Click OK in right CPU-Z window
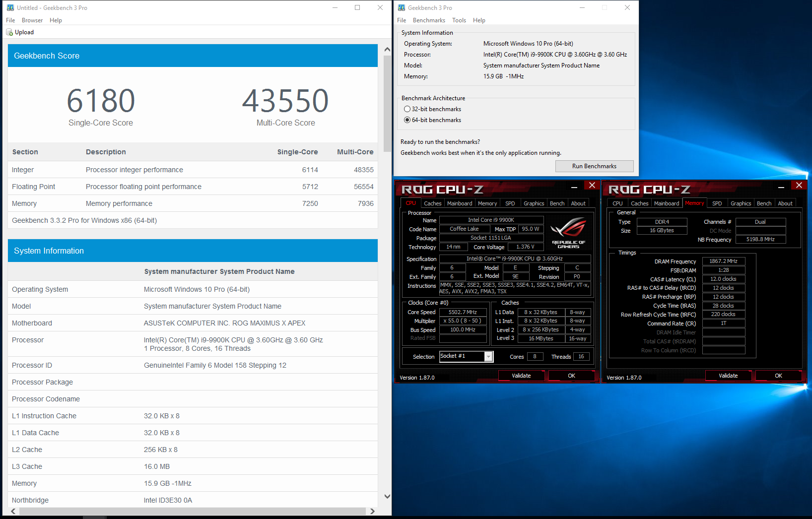812x519 pixels. [x=778, y=376]
